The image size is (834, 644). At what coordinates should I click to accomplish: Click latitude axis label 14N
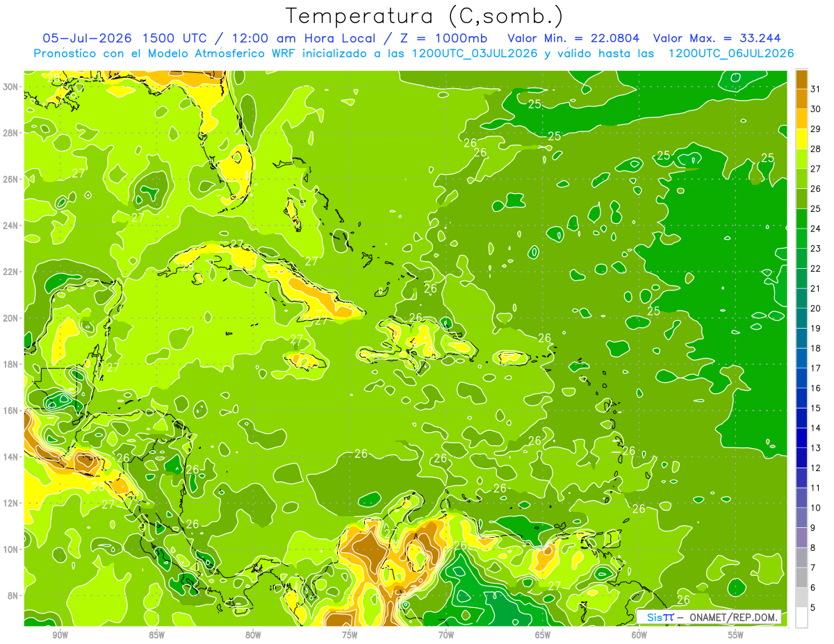12,457
